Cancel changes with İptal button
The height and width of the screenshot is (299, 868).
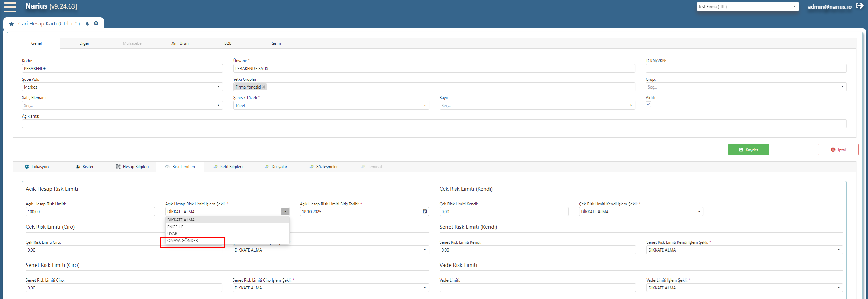838,150
